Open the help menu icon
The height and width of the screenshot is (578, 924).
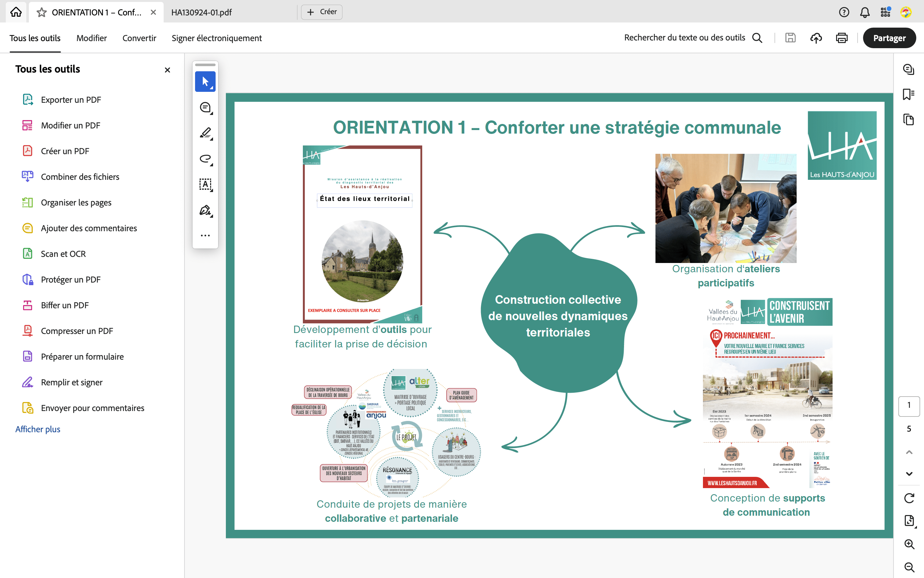click(844, 12)
